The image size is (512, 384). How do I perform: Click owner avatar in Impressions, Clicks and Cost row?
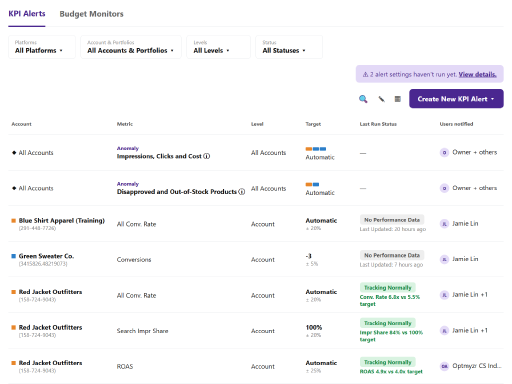(x=444, y=153)
